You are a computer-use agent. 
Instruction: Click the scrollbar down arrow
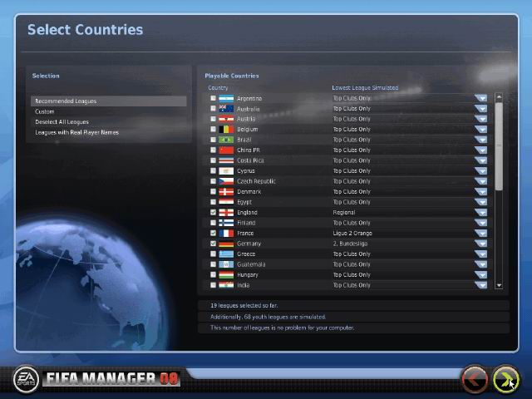(499, 285)
